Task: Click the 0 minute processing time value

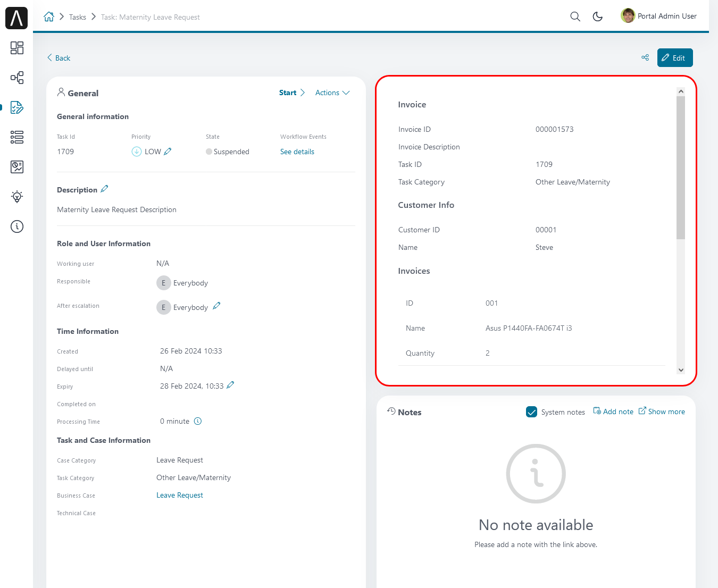Action: coord(174,421)
